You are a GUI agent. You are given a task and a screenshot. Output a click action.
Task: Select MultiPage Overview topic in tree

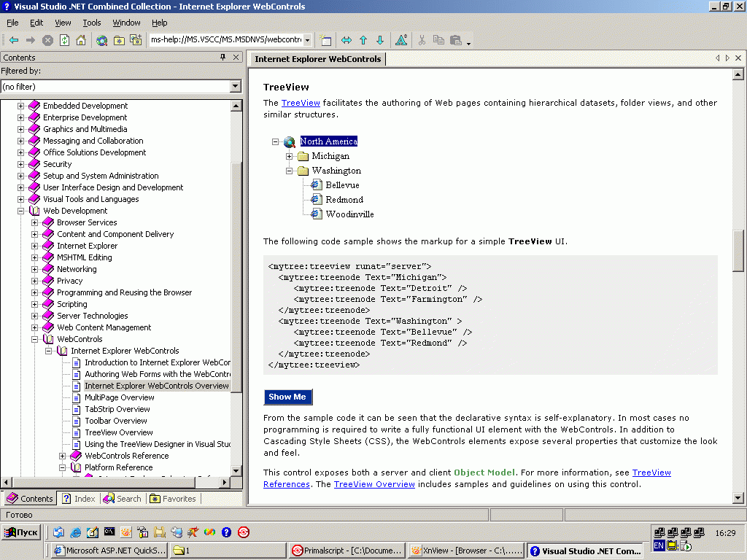pos(120,397)
